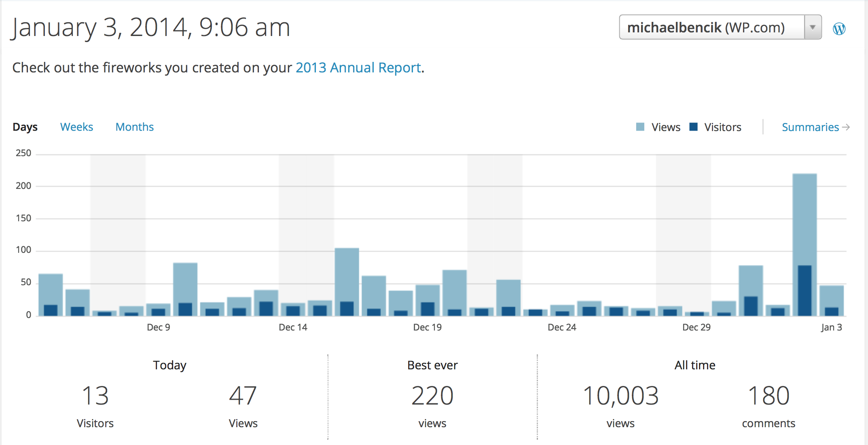Click today's 47 views count
The width and height of the screenshot is (868, 445).
coord(243,396)
